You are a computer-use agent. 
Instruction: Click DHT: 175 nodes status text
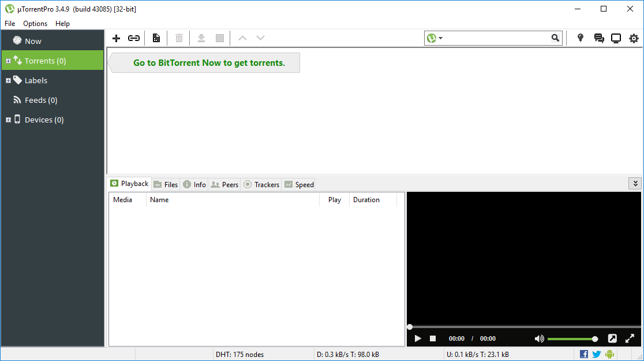click(240, 355)
